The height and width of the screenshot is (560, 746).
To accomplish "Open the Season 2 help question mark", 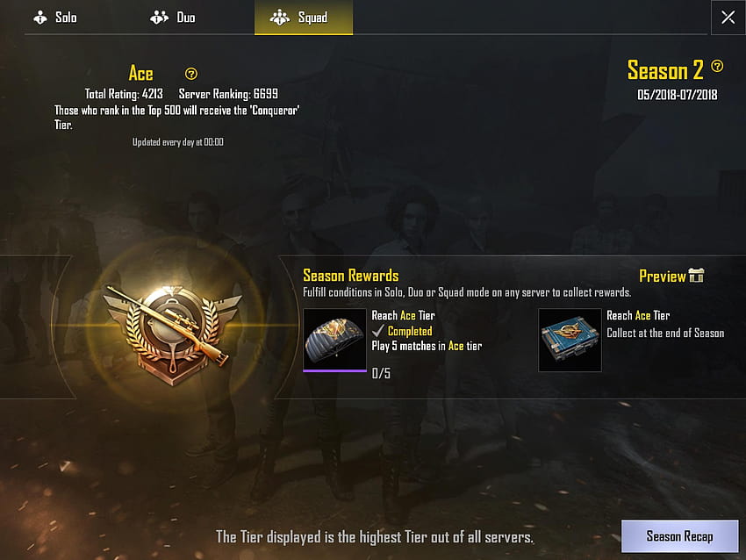I will pyautogui.click(x=717, y=66).
